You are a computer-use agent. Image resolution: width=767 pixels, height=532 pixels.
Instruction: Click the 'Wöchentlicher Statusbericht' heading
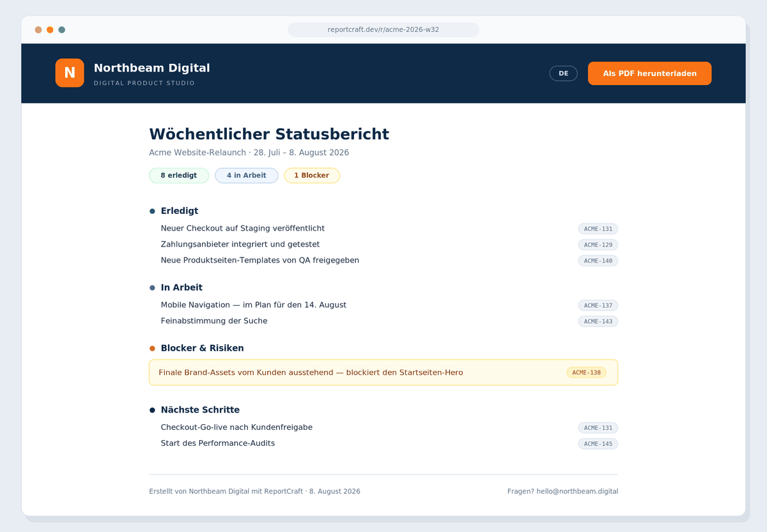pos(269,134)
